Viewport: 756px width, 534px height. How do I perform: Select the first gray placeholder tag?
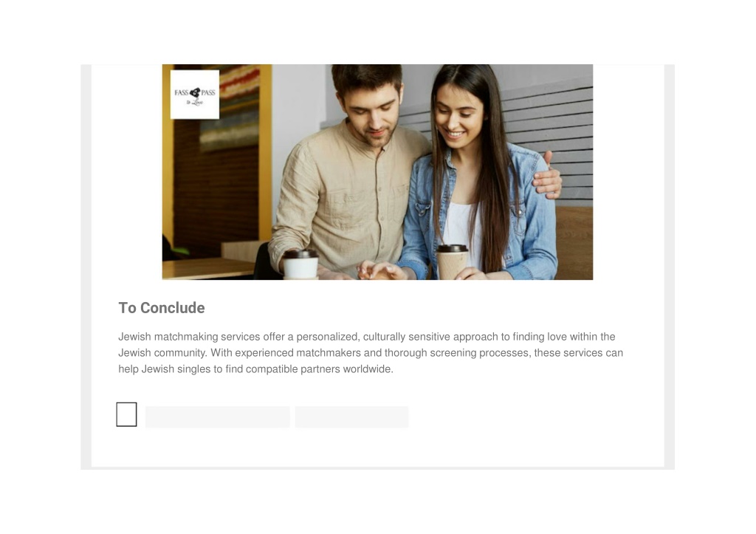(218, 417)
